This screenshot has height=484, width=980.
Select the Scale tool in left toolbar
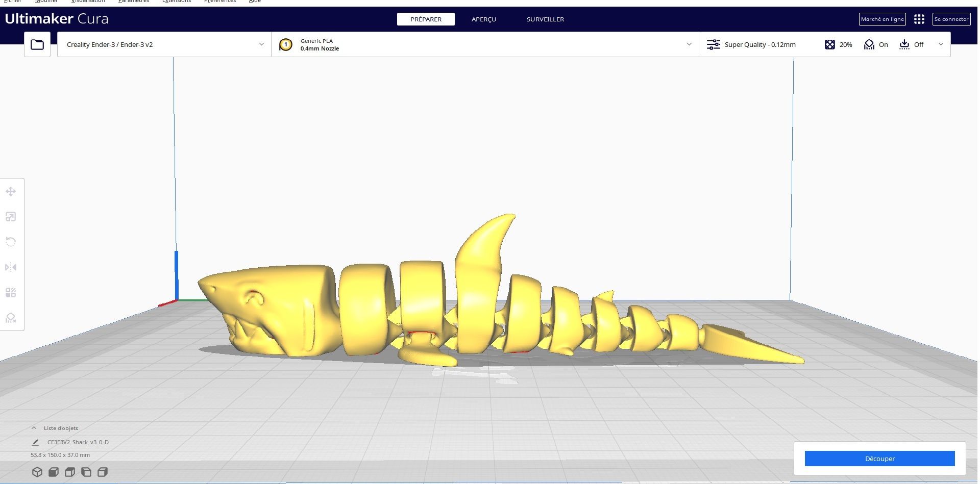pyautogui.click(x=11, y=217)
